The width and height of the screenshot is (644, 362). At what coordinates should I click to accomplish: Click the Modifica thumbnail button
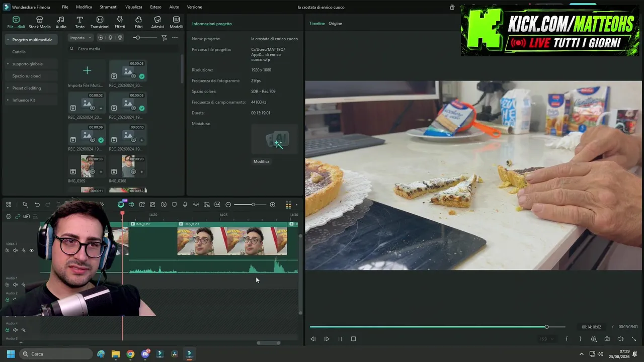click(x=262, y=161)
